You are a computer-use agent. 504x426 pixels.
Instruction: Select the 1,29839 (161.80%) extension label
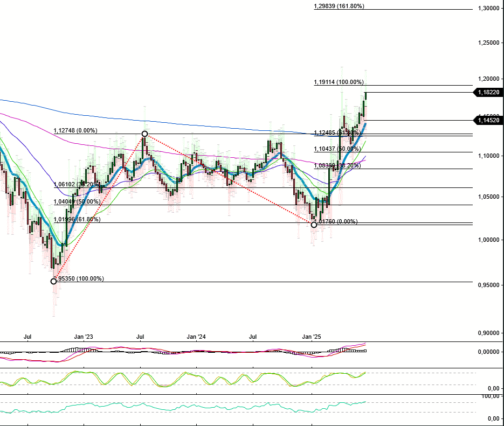tap(340, 7)
